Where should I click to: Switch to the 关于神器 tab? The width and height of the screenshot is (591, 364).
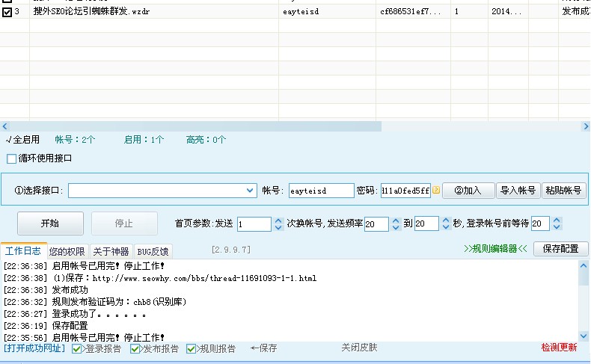pos(111,251)
